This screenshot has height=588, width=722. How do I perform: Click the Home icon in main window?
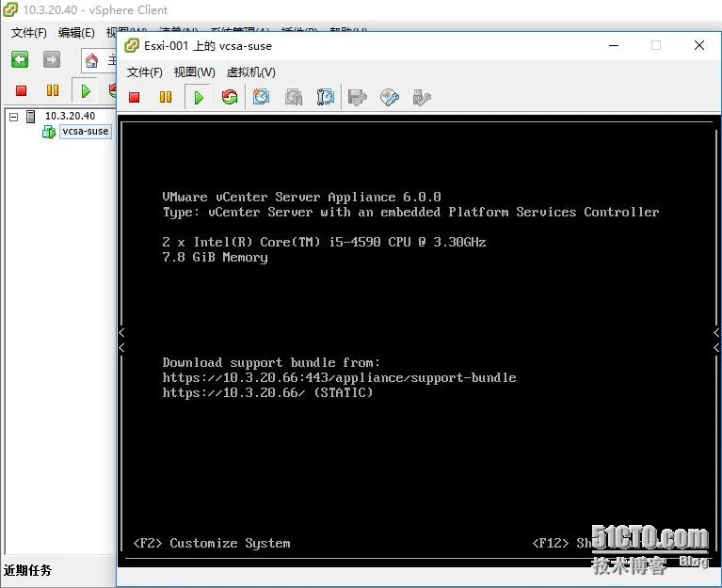pyautogui.click(x=91, y=60)
